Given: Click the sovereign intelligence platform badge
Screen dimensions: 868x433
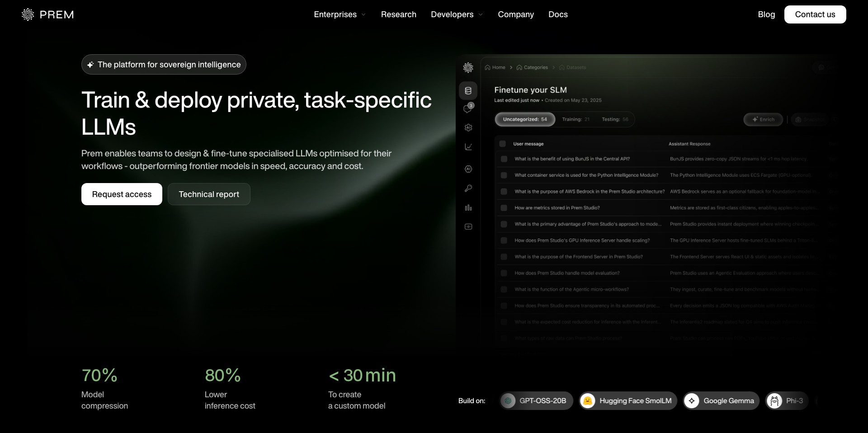Looking at the screenshot, I should click(164, 65).
